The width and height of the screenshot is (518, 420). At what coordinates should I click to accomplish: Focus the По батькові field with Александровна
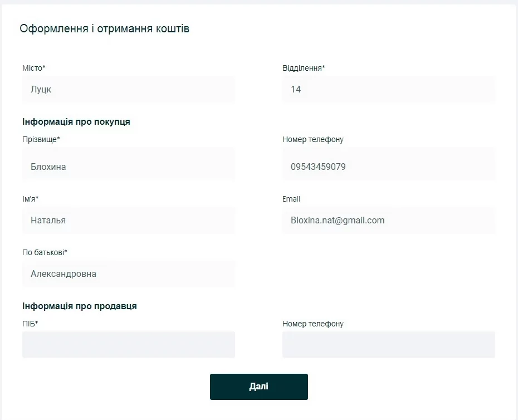click(128, 274)
